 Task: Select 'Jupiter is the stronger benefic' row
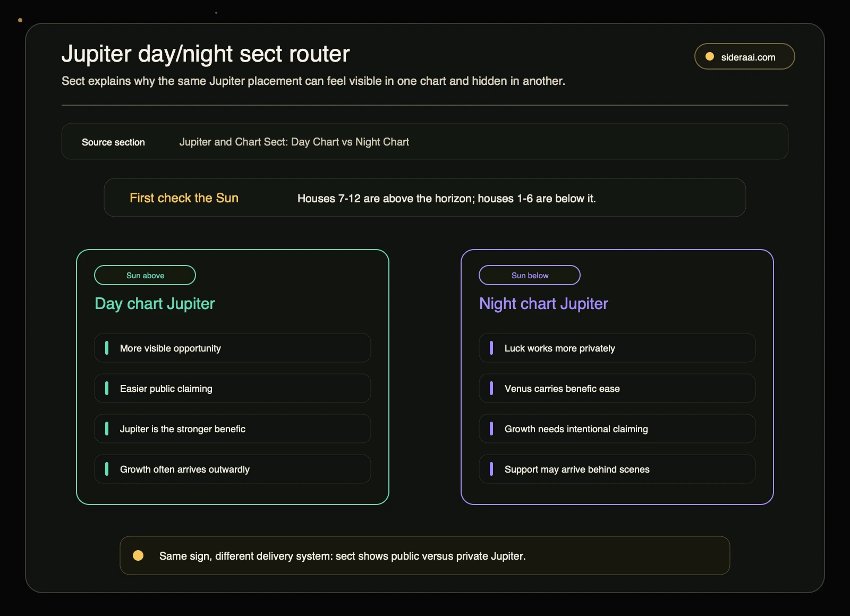(x=233, y=429)
